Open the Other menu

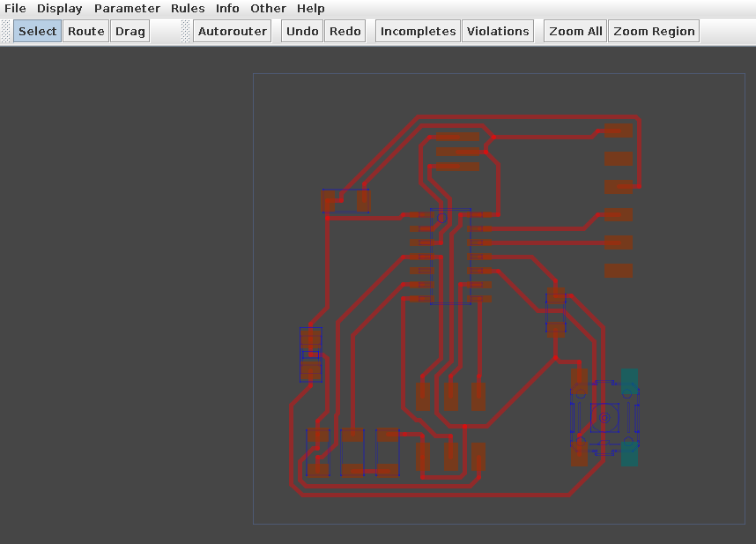[x=268, y=8]
